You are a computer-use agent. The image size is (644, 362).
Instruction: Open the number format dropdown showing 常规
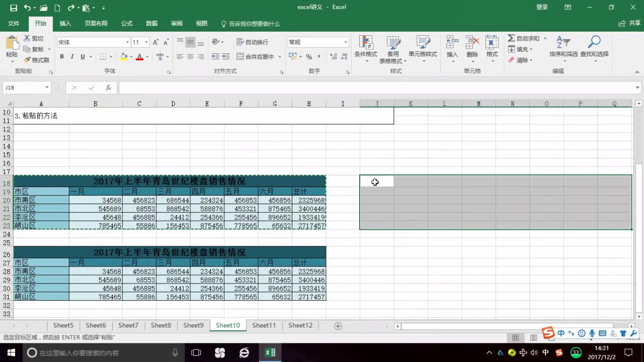(345, 42)
